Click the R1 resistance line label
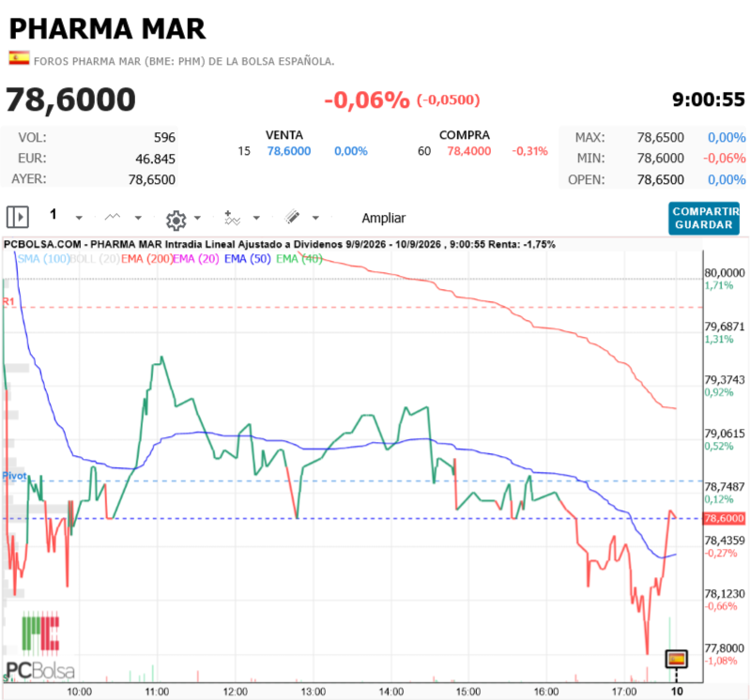Image resolution: width=751 pixels, height=700 pixels. click(x=8, y=301)
